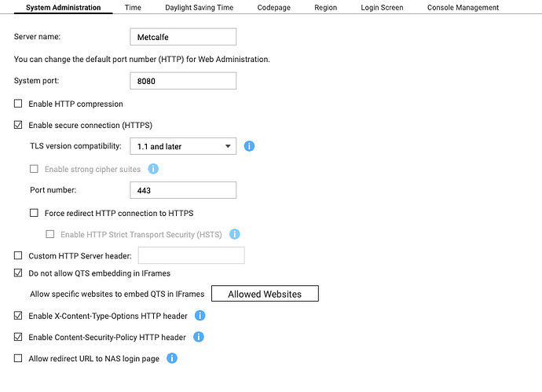The width and height of the screenshot is (542, 392).
Task: Enable HTTP compression checkbox
Action: coord(19,104)
